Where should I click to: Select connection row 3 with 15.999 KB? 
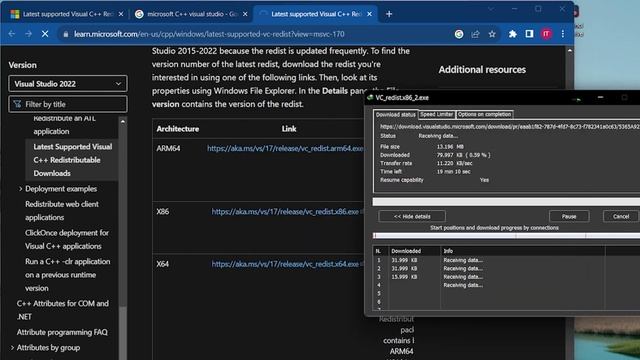(506, 277)
